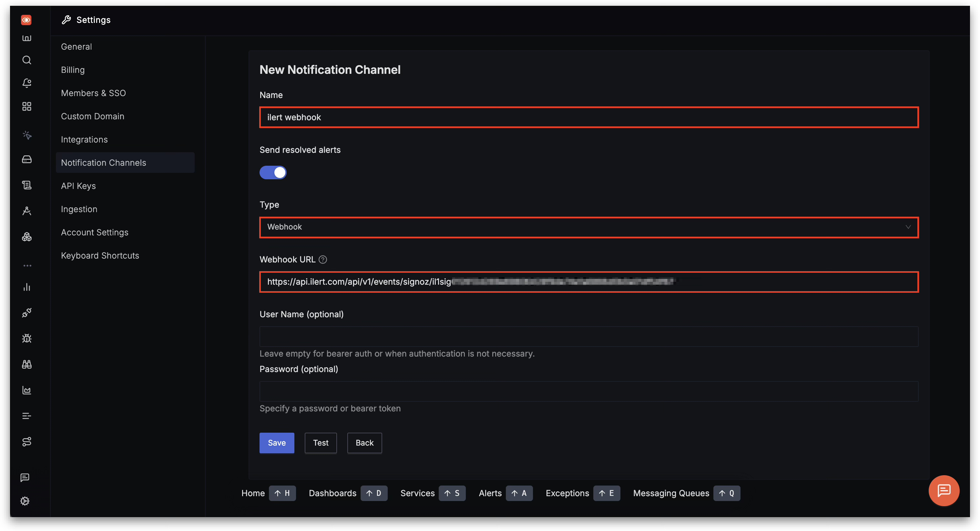Viewport: 980px width, 531px height.
Task: Open dashboards grid icon in sidebar
Action: 26,106
